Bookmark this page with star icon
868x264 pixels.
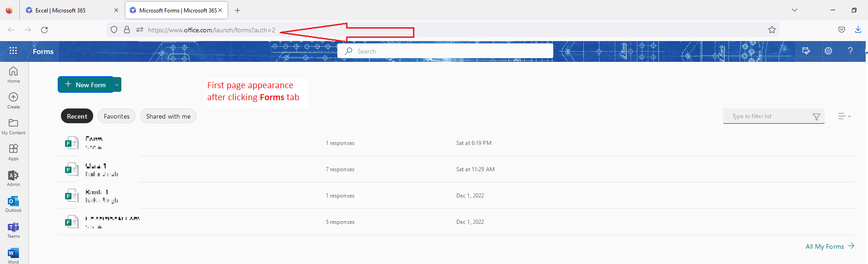point(772,30)
